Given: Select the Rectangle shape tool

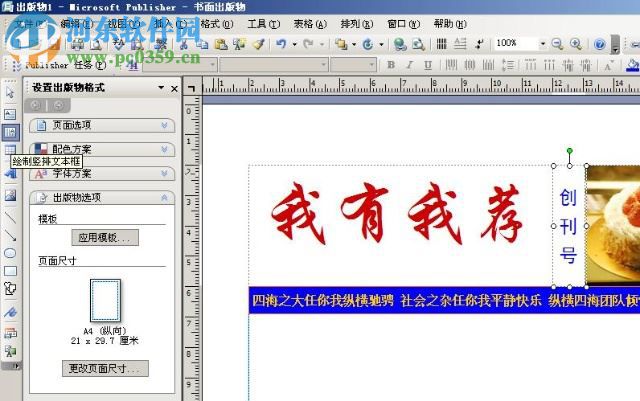Looking at the screenshot, I should pos(10,271).
